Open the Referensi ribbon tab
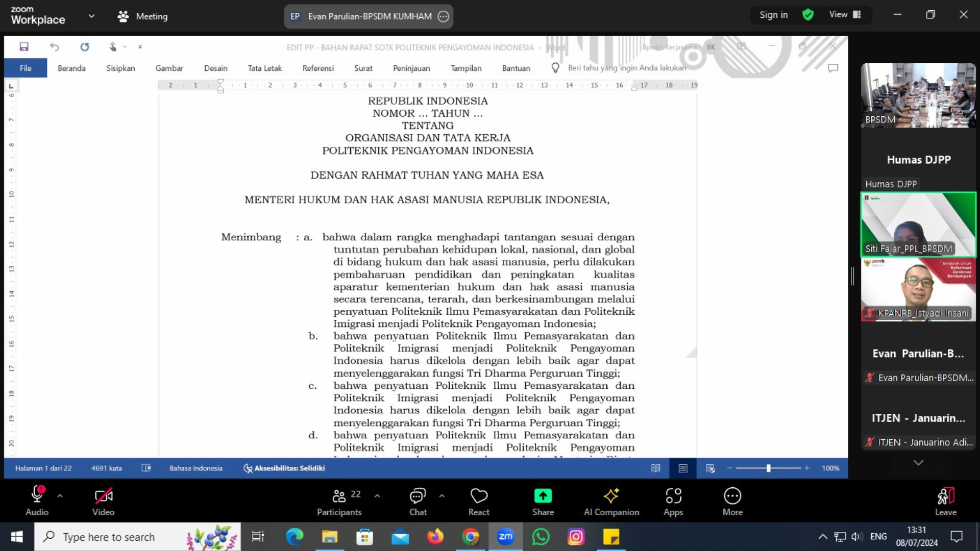Screen dimensions: 980x551 (318, 68)
